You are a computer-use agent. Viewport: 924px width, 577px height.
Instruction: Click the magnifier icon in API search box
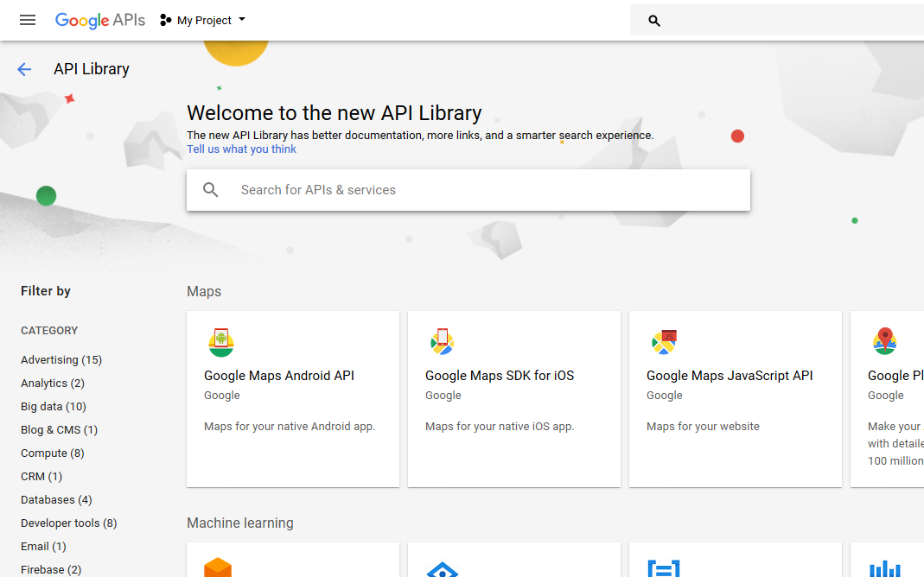(x=210, y=189)
